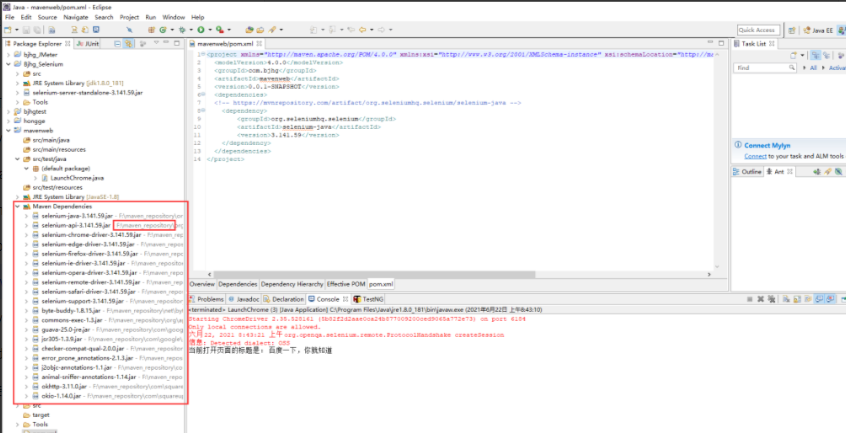Click Add Buildfiles icon in Ant view
This screenshot has height=433, width=846.
[816, 171]
